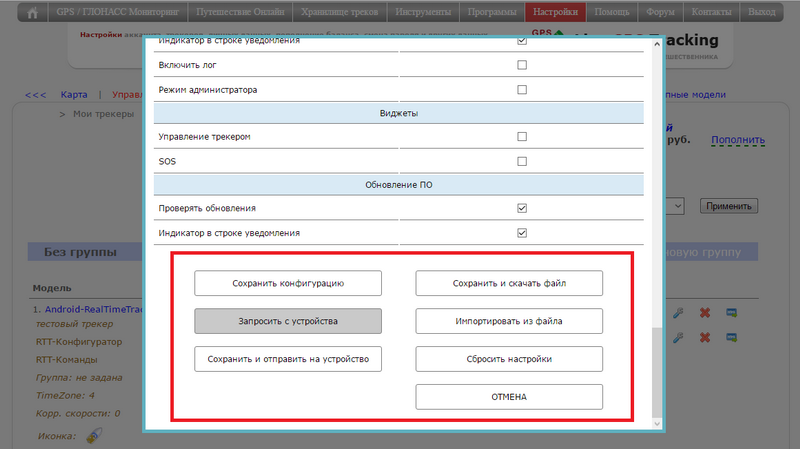Click the wrench settings icon for tracker
Image resolution: width=800 pixels, height=449 pixels.
(679, 312)
